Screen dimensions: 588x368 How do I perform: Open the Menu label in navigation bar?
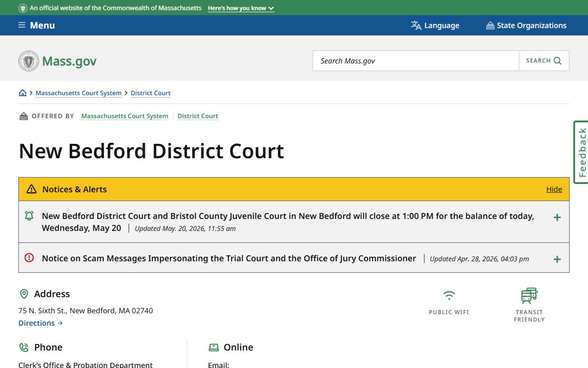pos(42,25)
